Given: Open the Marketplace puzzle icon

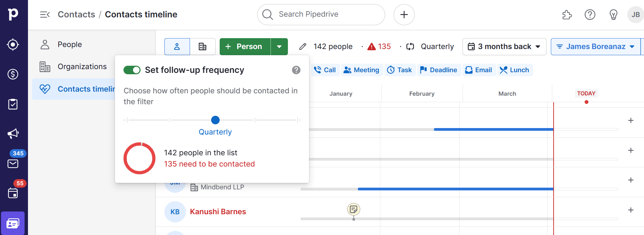Looking at the screenshot, I should click(x=567, y=15).
